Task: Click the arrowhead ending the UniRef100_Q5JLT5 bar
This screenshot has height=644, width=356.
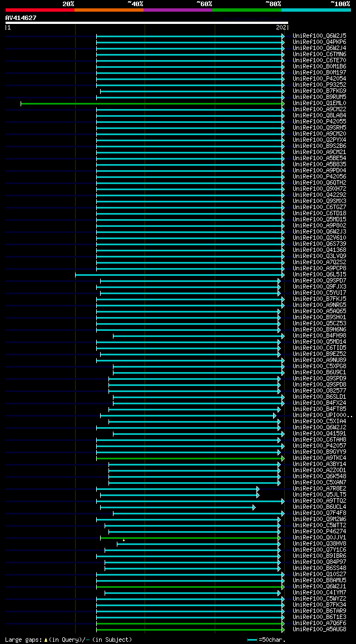Action: (x=258, y=495)
